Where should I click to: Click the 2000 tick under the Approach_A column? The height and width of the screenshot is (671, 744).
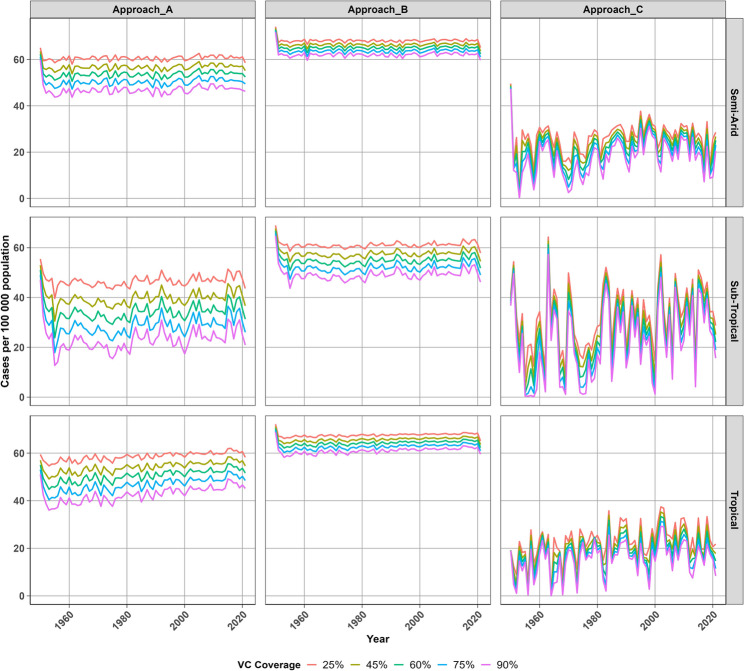pyautogui.click(x=179, y=620)
